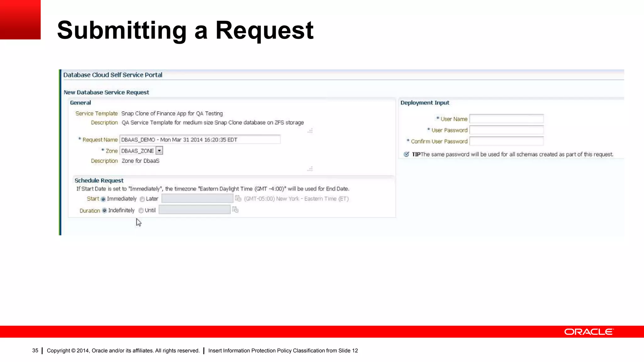Choose Indefinitely duration radio button
Image resolution: width=644 pixels, height=362 pixels.
pos(104,211)
